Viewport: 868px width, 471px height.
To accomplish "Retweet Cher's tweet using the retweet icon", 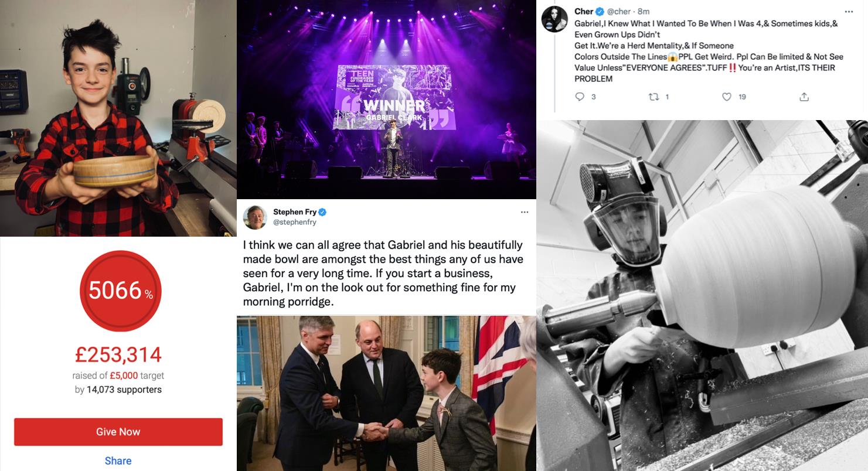I will 654,97.
